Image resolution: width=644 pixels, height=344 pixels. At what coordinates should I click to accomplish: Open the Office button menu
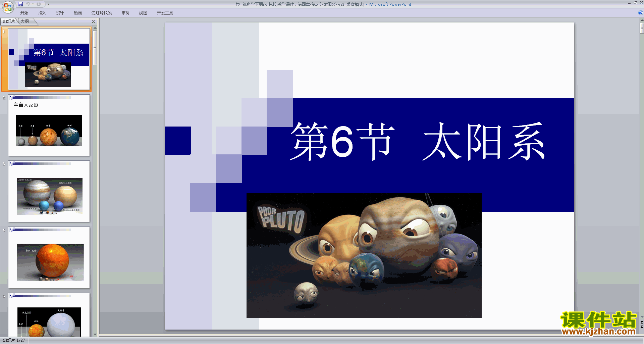click(7, 7)
